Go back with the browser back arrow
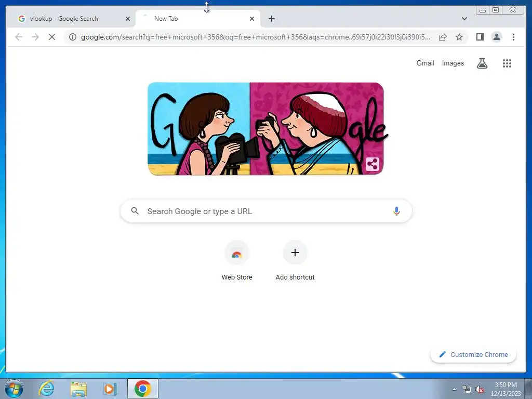The image size is (532, 399). click(x=19, y=37)
